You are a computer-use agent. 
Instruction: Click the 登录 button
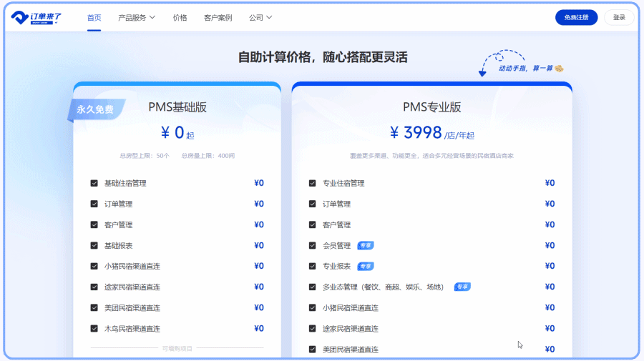619,17
